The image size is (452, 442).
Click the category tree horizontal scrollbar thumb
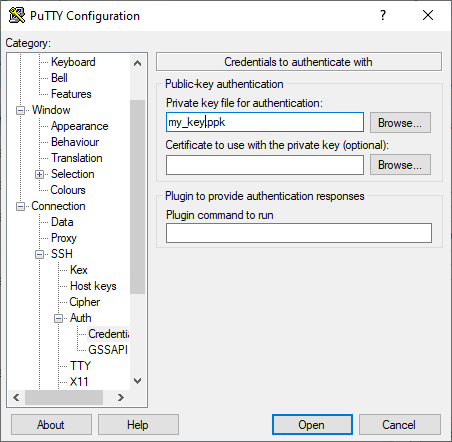[x=64, y=397]
